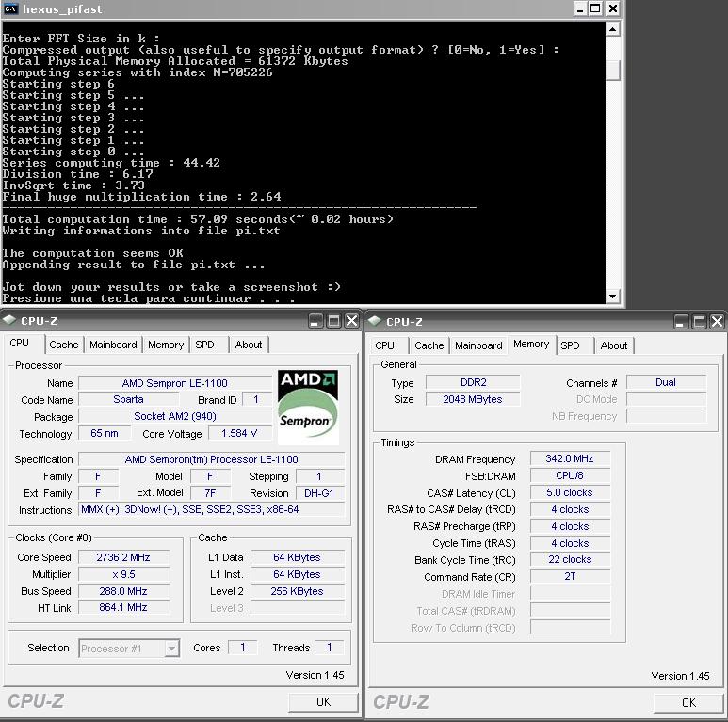Screen dimensions: 728x722
Task: Click the CPU-Z title icon in left window
Action: point(9,320)
